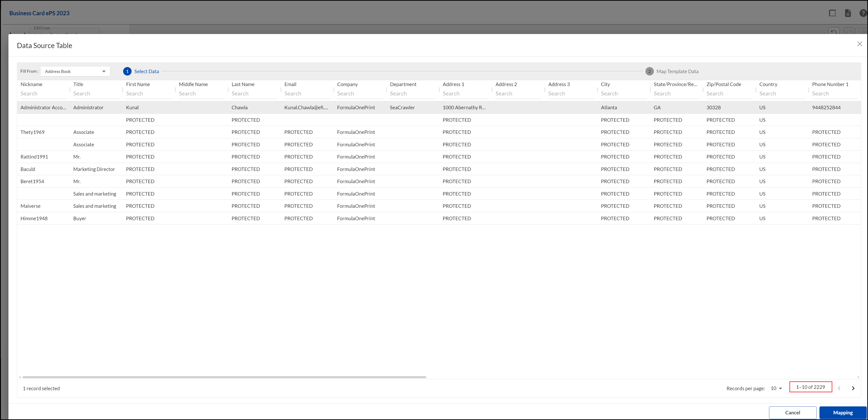The image size is (868, 420).
Task: Click the previous page arrow
Action: point(839,388)
